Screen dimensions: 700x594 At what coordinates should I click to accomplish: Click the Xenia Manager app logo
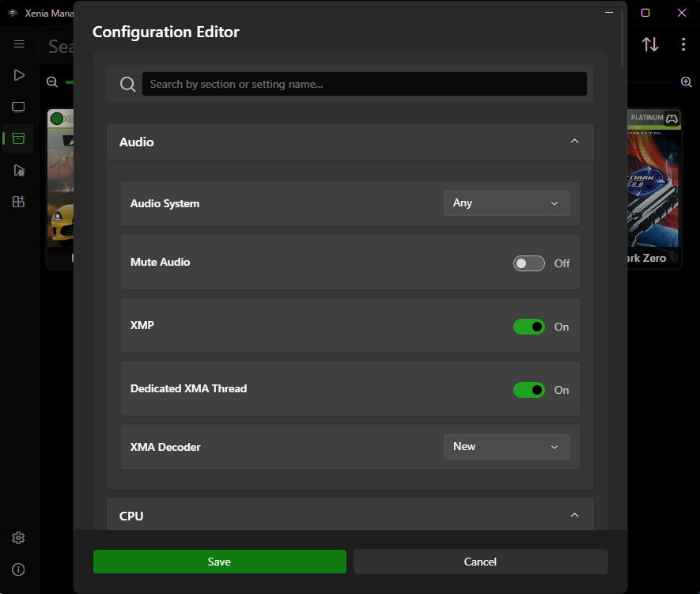13,13
